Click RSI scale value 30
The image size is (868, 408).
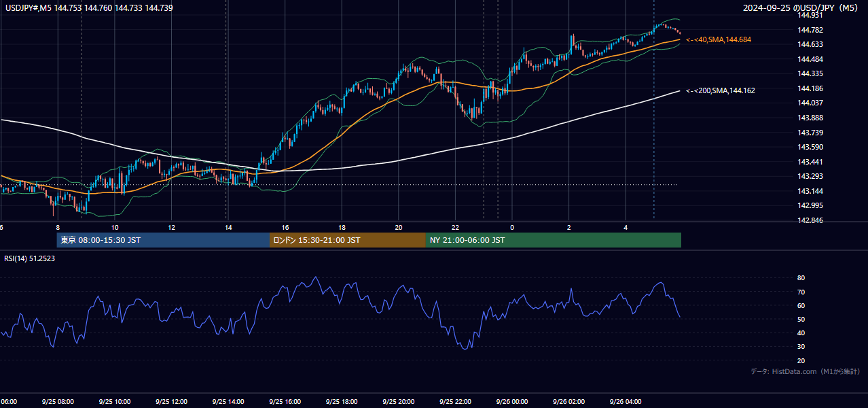pyautogui.click(x=801, y=347)
